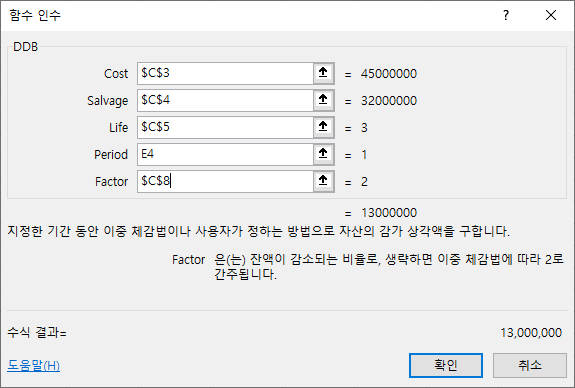Focus the Cost input field
575x388 pixels.
tap(225, 73)
